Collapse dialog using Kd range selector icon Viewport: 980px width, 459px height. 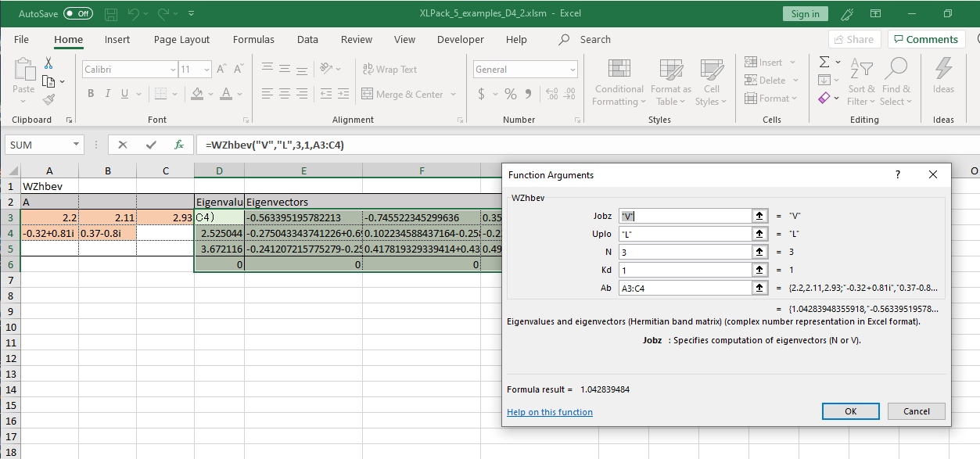click(759, 270)
